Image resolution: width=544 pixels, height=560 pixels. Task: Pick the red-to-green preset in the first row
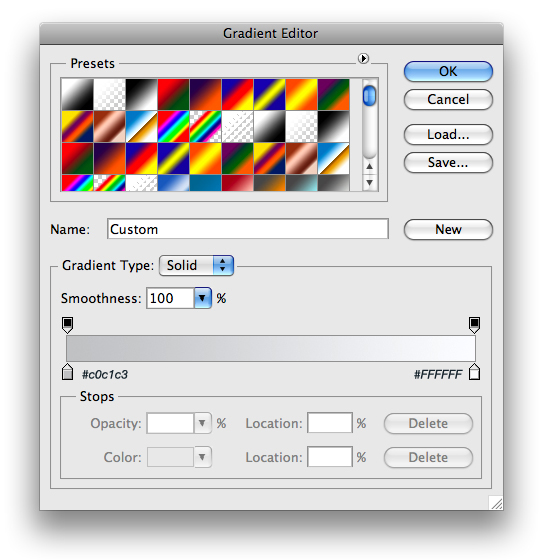point(173,94)
